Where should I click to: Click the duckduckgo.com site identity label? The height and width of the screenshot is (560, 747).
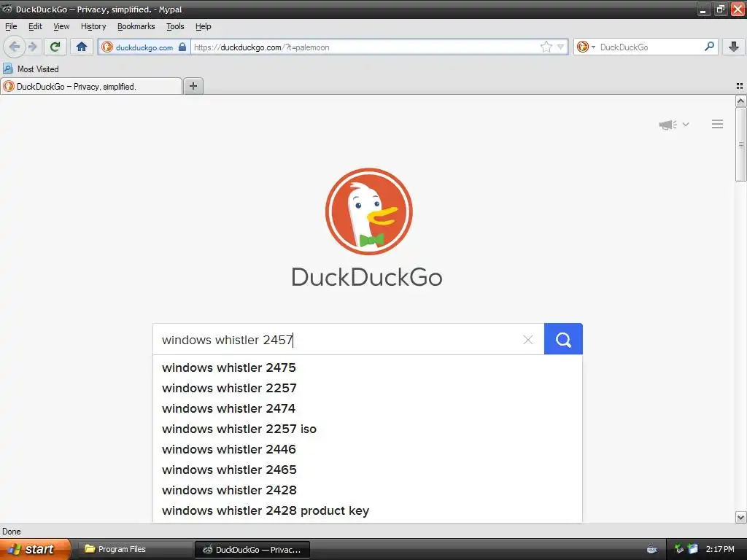tap(144, 47)
